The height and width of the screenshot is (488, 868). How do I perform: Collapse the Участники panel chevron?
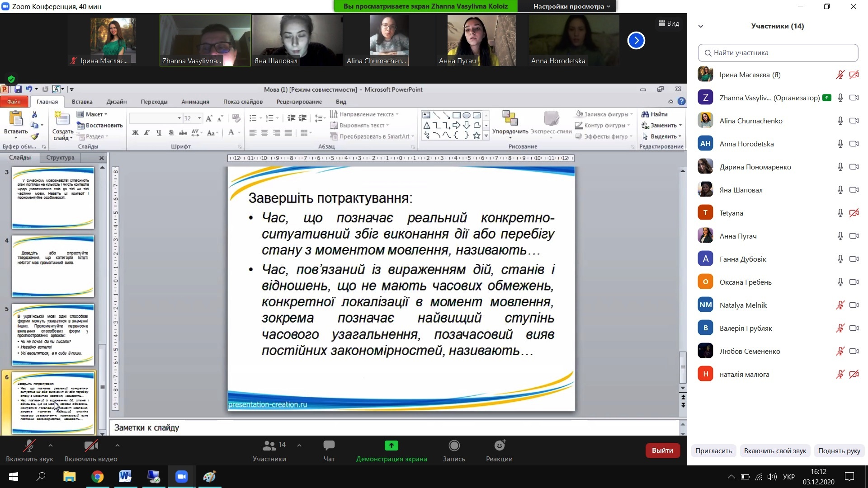click(x=701, y=26)
